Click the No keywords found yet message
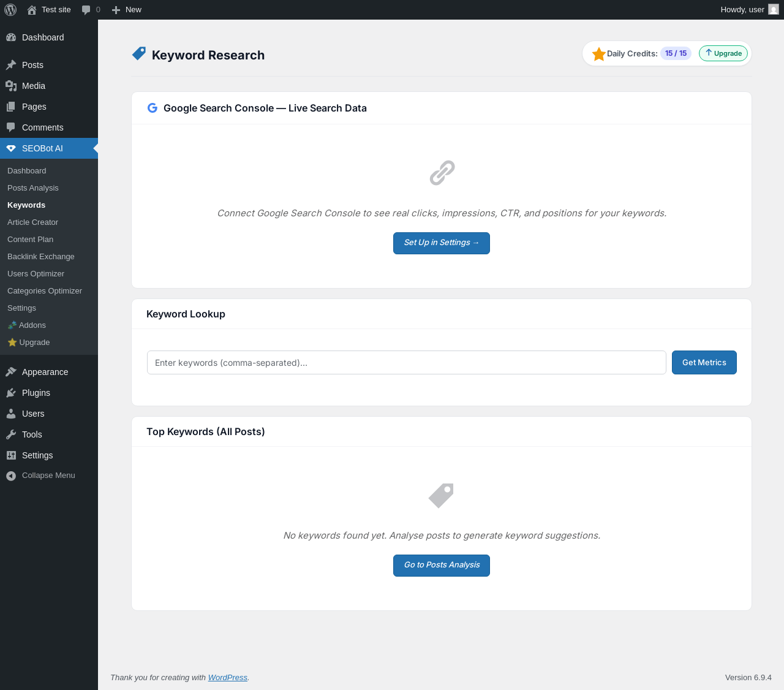784x690 pixels. point(442,536)
